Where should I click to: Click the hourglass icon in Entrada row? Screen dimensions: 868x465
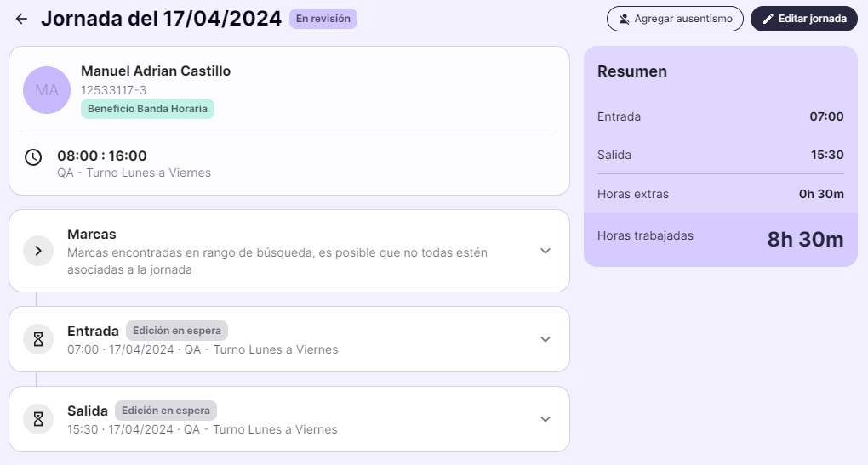tap(38, 339)
